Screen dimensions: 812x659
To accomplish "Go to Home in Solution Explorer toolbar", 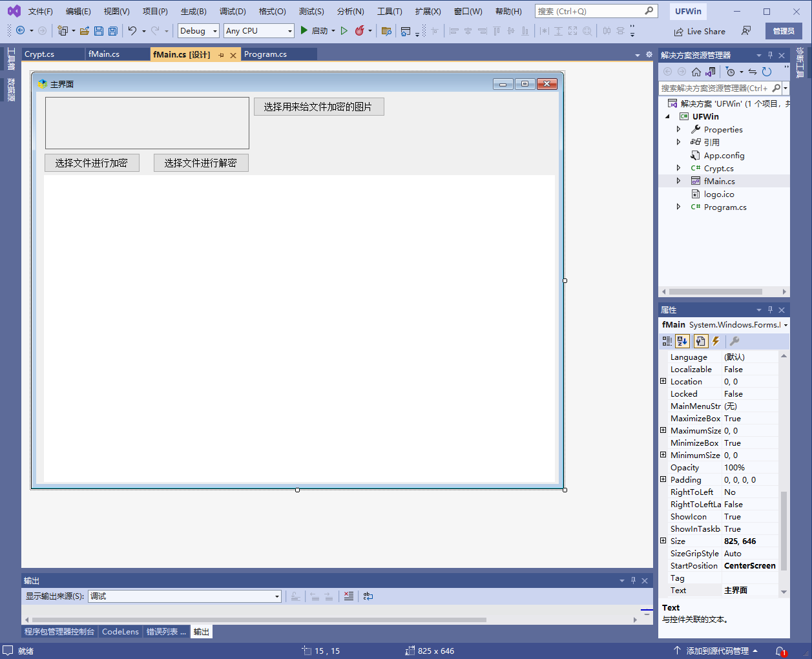I will click(x=696, y=72).
